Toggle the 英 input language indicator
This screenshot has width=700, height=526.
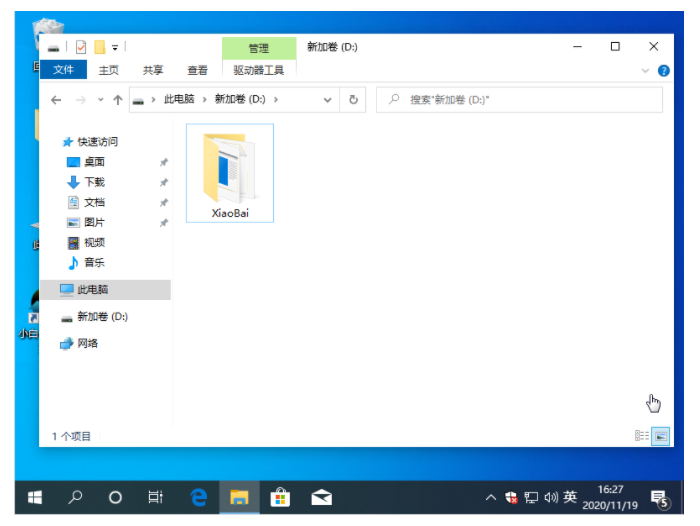coord(570,497)
